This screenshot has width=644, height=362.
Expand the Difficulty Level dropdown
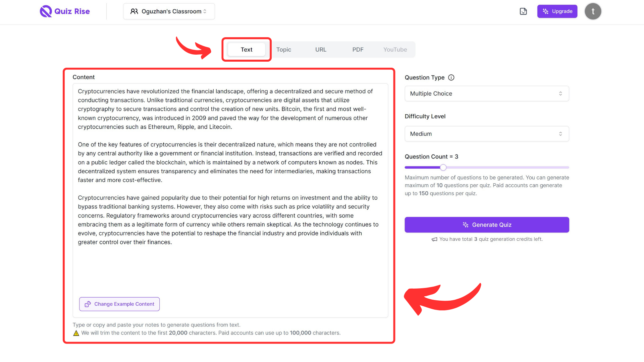click(487, 133)
